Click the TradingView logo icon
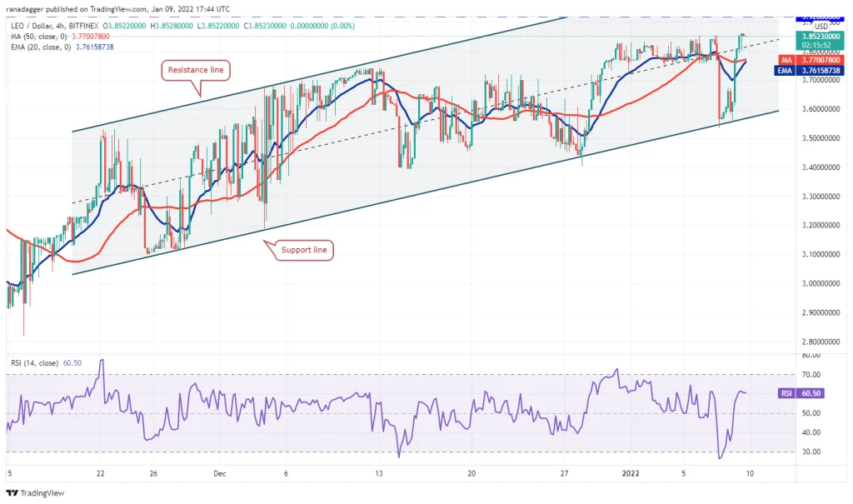Viewport: 853px width, 504px height. pyautogui.click(x=12, y=493)
